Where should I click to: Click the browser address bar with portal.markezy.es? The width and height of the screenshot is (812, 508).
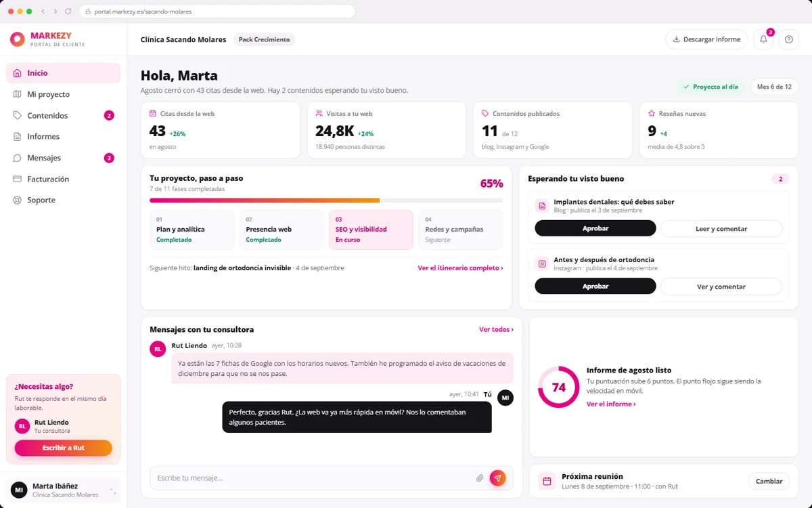point(217,12)
